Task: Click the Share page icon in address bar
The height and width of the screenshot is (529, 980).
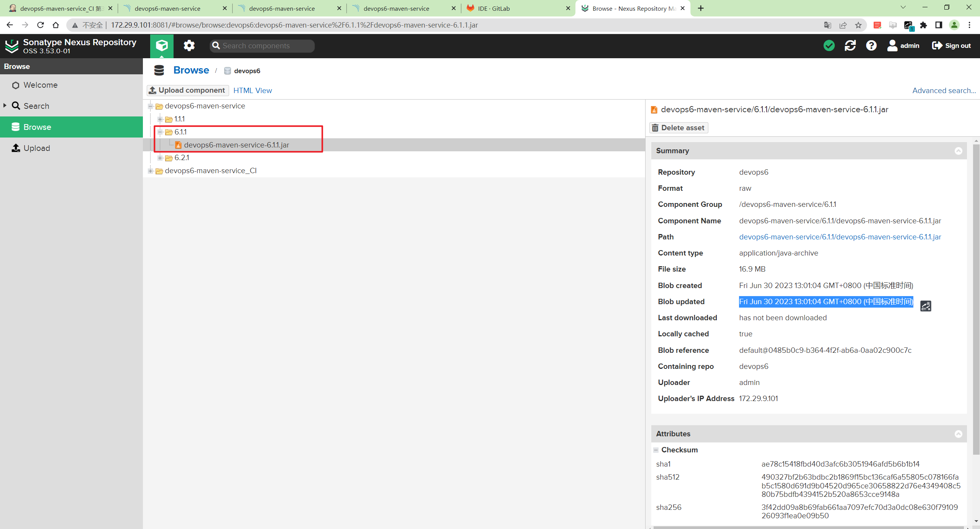Action: (843, 25)
